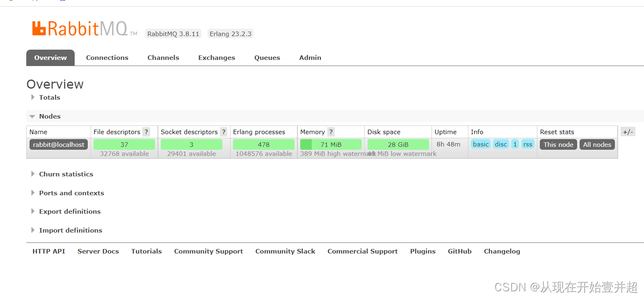644x297 pixels.
Task: Open the rabbit@localhost node link
Action: 59,144
